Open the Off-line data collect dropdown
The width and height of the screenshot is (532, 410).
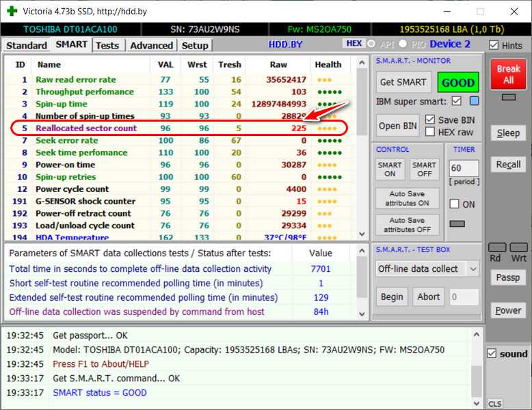click(x=427, y=269)
